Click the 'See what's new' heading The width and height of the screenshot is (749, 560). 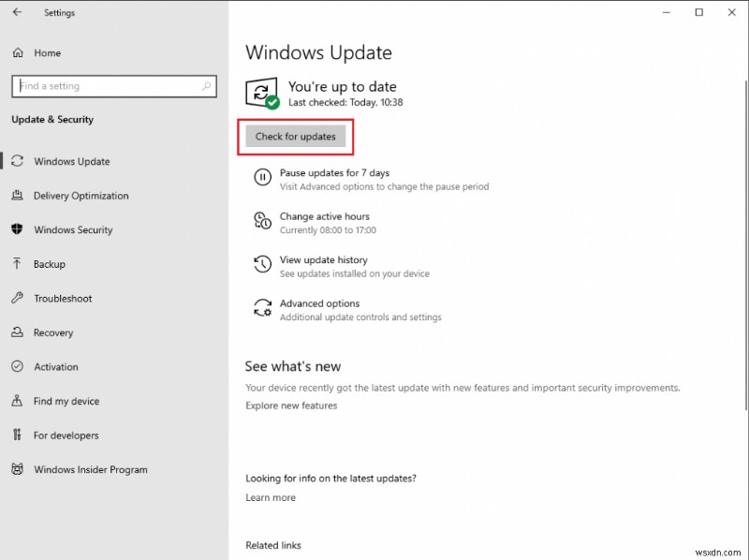click(293, 366)
